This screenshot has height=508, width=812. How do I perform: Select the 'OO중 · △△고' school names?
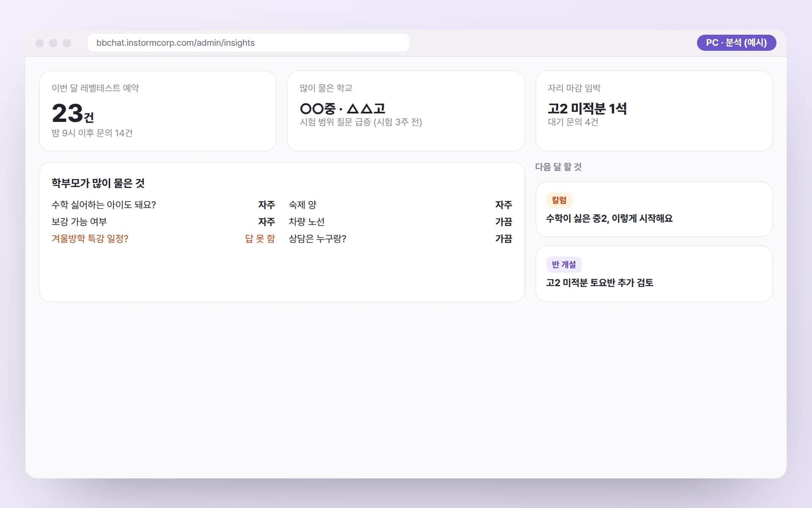[342, 109]
